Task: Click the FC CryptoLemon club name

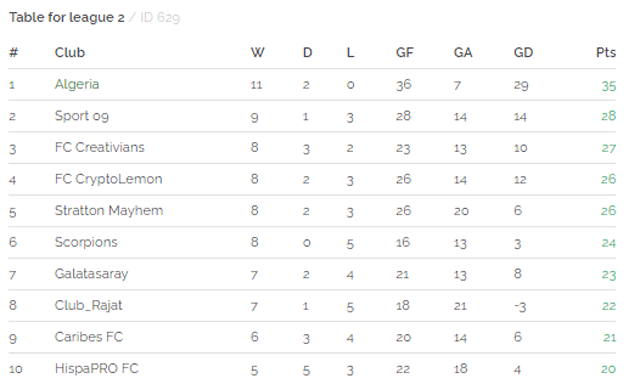Action: click(x=109, y=179)
